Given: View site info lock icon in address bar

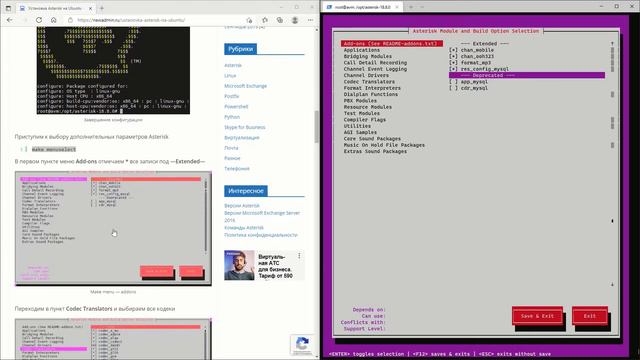Looking at the screenshot, I should 70,20.
